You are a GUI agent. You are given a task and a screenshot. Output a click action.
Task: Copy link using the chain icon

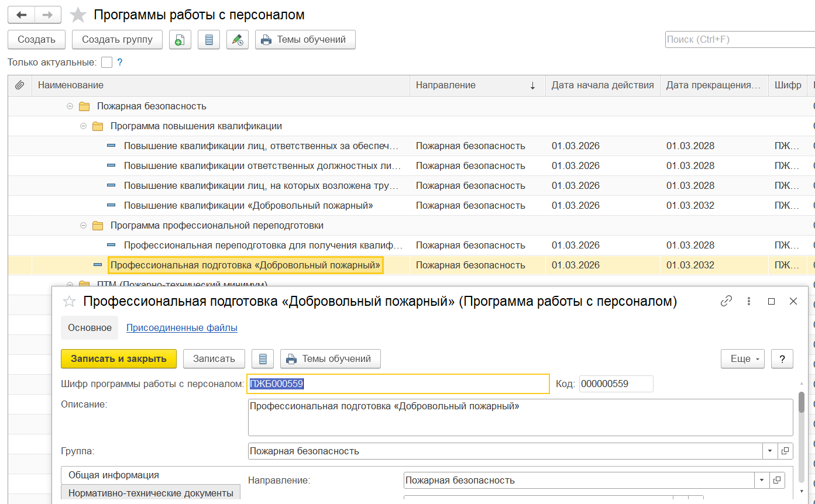(x=726, y=301)
